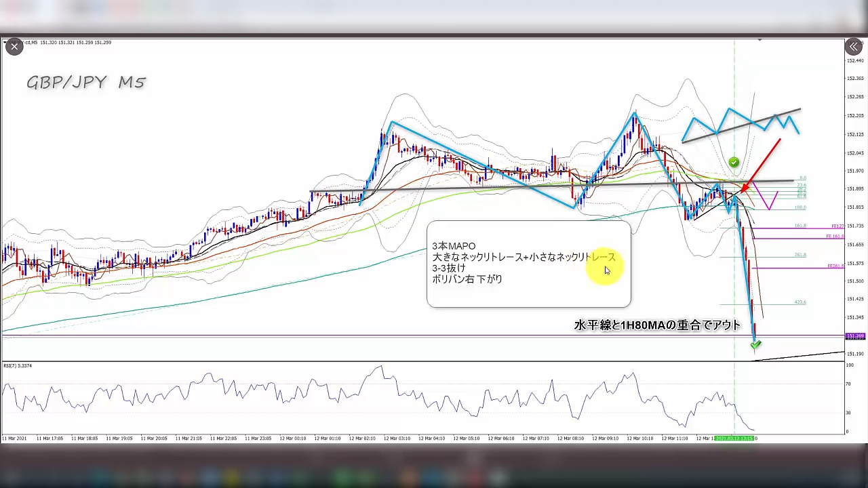Click the blue zigzag pattern sketch
This screenshot has width=868, height=488.
(744, 121)
